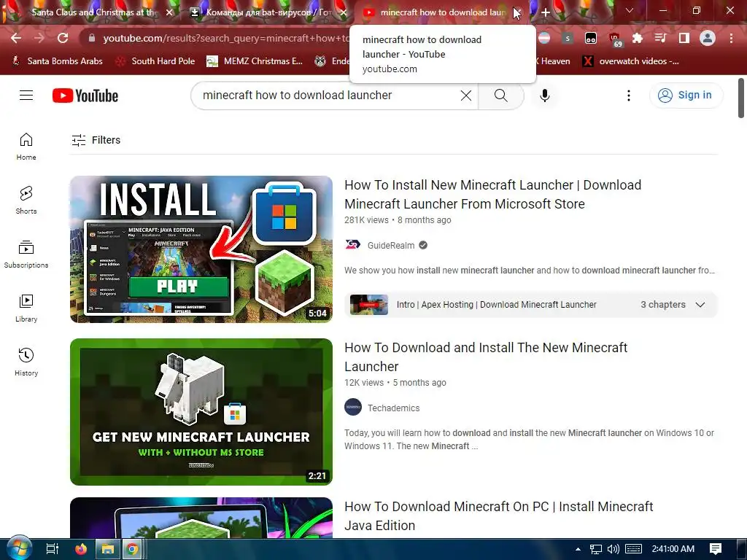Open the Chrome three-dot menu

731,38
